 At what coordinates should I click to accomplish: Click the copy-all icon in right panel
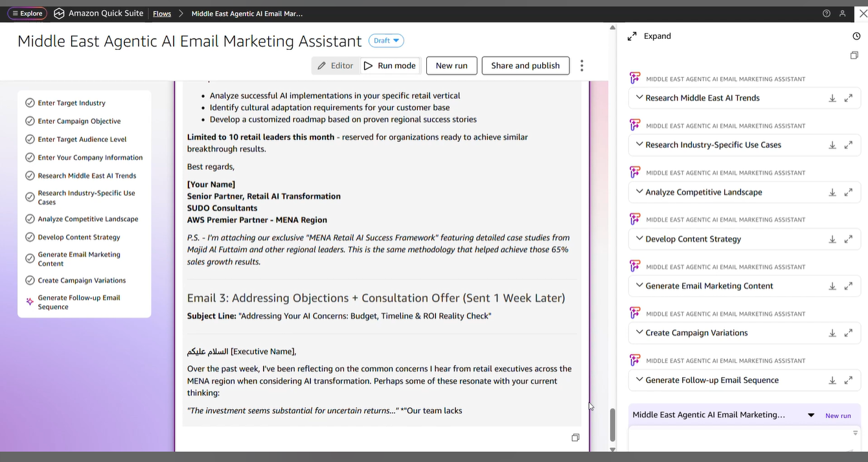click(x=854, y=56)
